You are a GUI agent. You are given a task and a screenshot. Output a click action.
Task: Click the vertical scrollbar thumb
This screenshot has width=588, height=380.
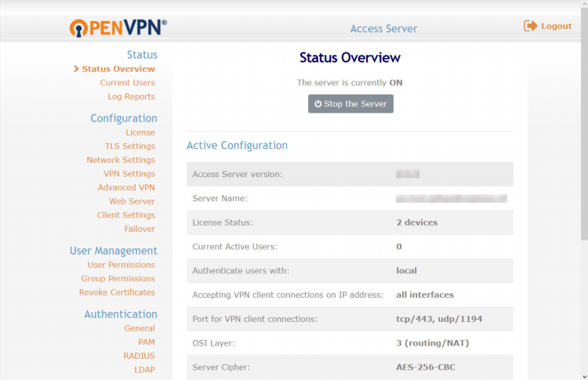pyautogui.click(x=584, y=124)
